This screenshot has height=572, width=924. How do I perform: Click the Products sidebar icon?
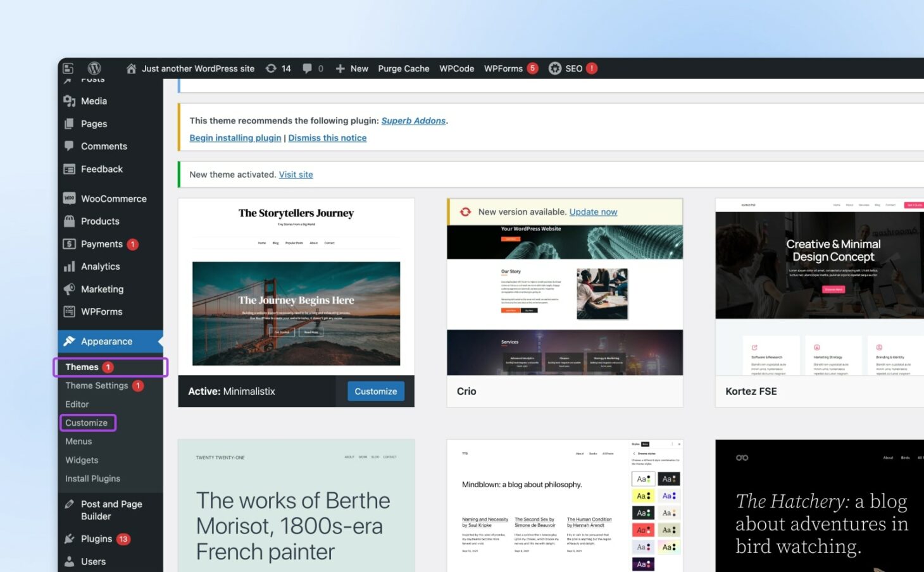70,221
